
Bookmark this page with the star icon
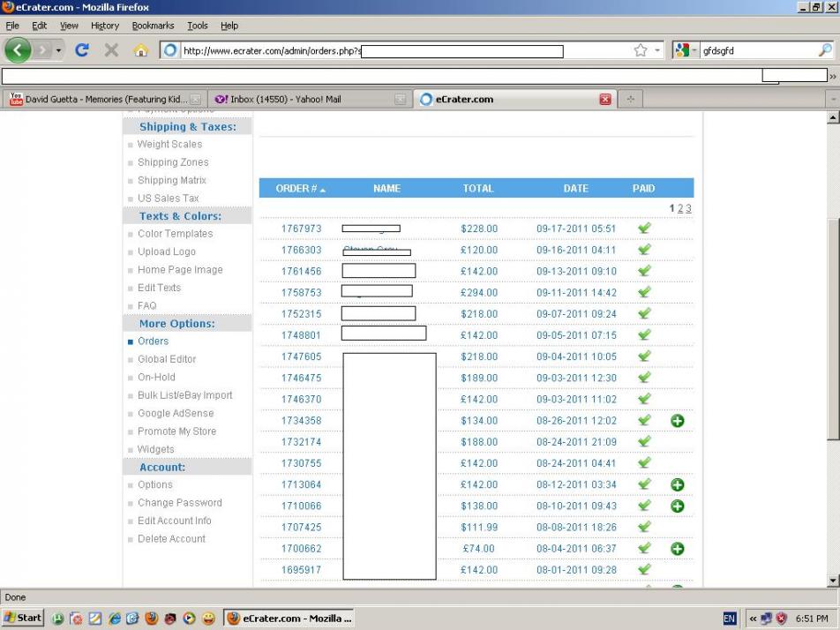tap(641, 50)
